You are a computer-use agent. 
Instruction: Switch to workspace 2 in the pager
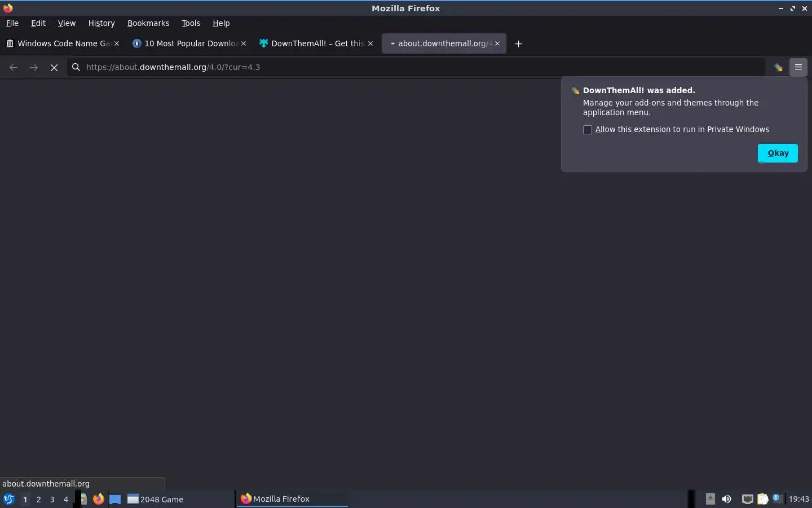coord(38,500)
